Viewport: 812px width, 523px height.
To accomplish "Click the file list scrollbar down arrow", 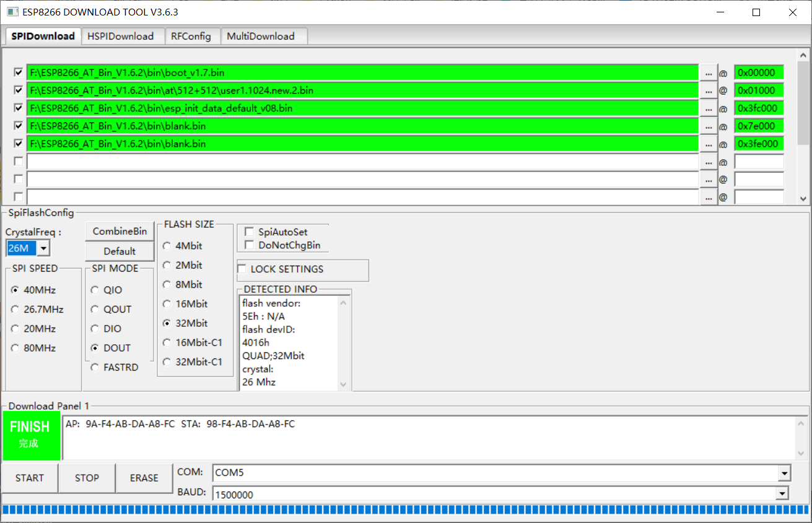I will click(803, 199).
